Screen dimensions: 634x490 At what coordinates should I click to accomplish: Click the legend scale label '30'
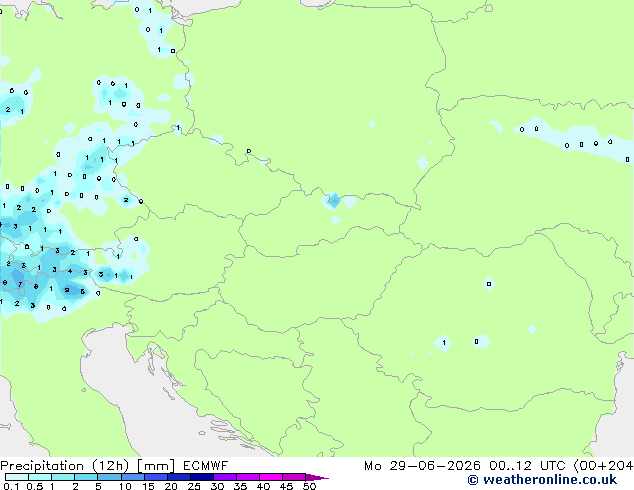click(x=217, y=486)
